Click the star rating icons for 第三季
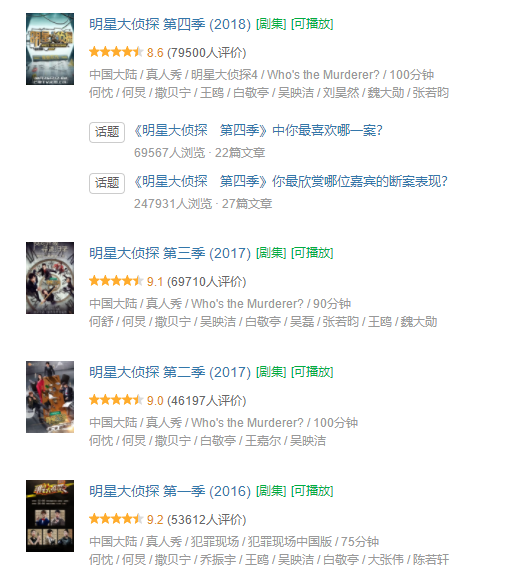This screenshot has height=579, width=525. tap(116, 281)
